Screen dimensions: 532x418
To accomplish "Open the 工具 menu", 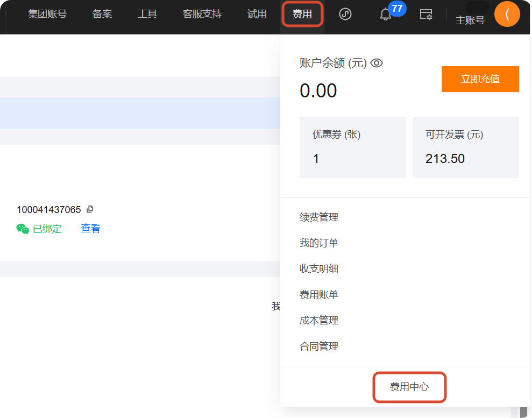I will tap(147, 14).
